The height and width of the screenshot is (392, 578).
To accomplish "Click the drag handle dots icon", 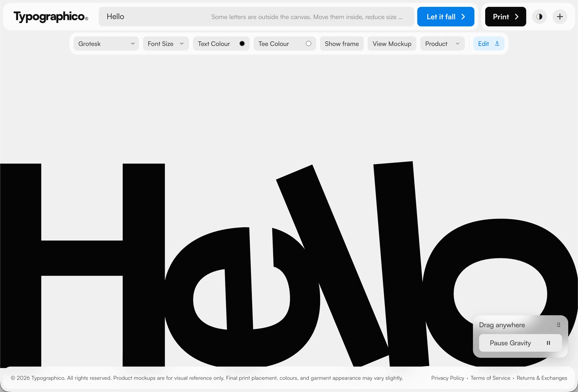I will (558, 325).
